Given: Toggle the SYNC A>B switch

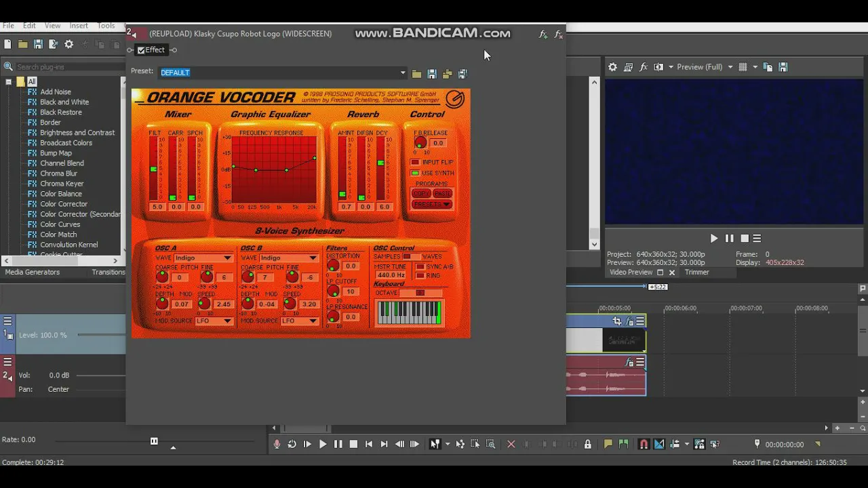Looking at the screenshot, I should pyautogui.click(x=420, y=267).
